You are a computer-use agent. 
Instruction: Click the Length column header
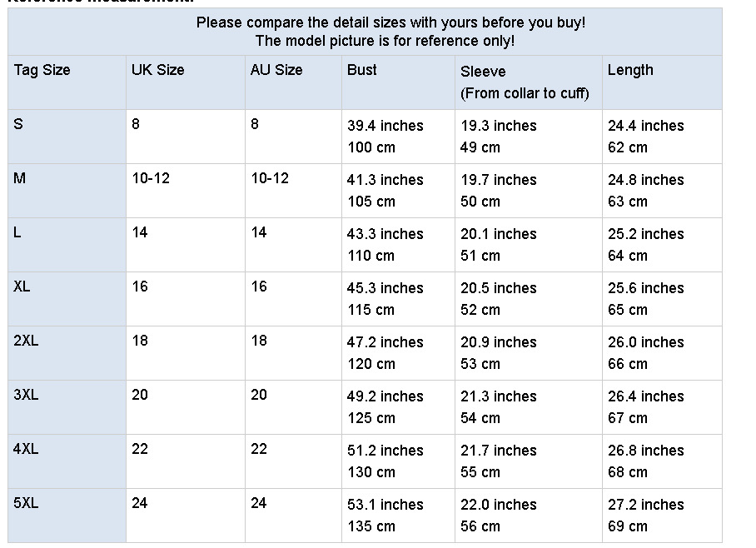pos(630,70)
